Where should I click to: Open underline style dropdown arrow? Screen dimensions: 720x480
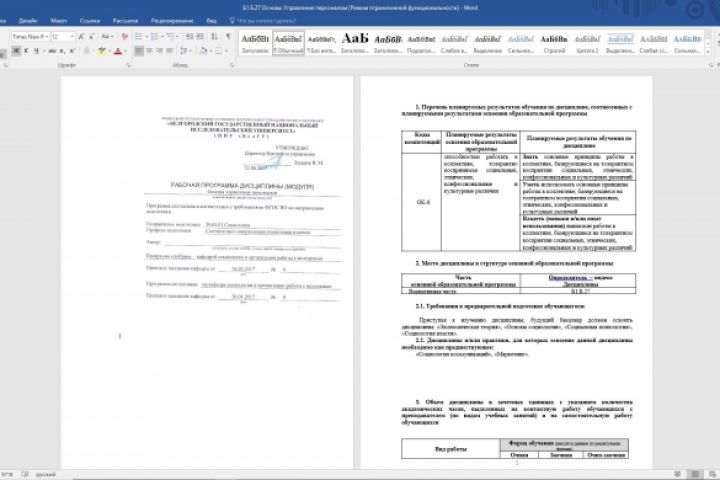pyautogui.click(x=44, y=51)
